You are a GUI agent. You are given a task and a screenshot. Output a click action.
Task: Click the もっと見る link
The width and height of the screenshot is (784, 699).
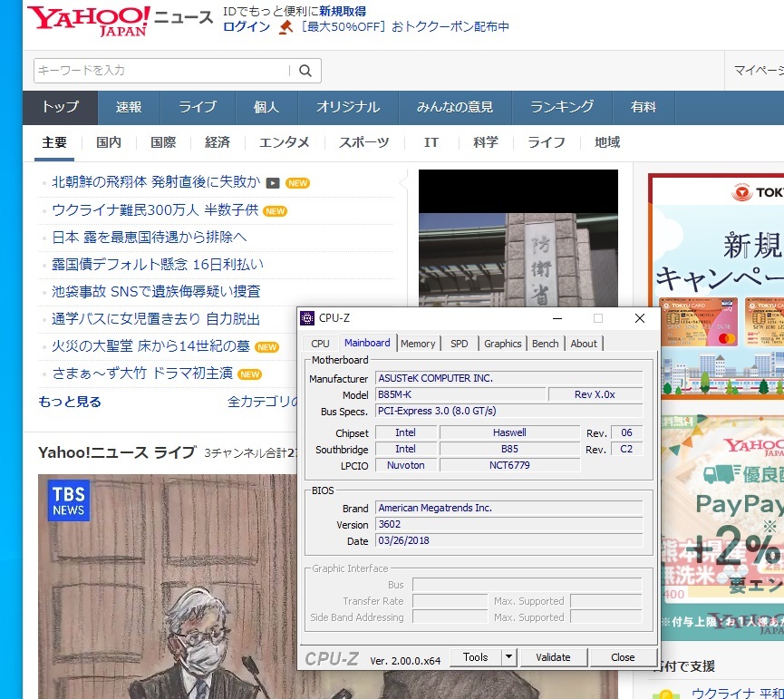70,402
